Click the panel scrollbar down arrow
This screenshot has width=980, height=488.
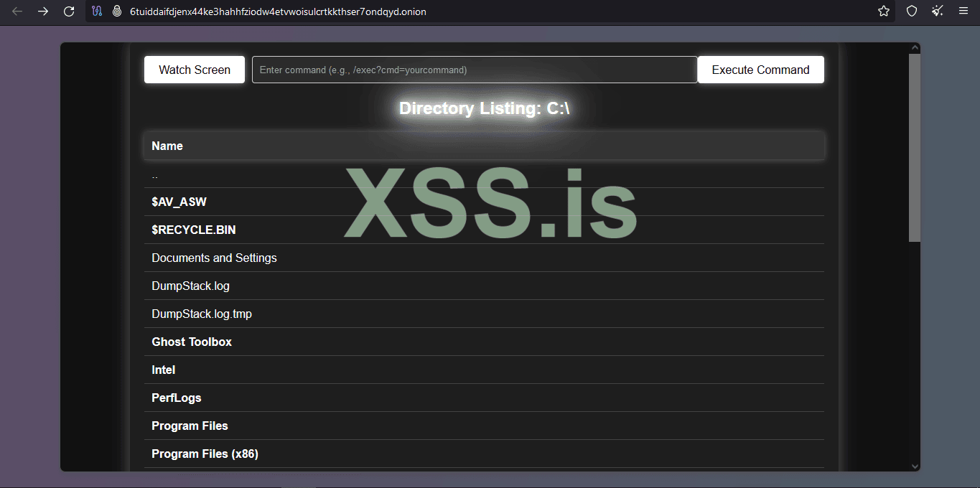915,466
